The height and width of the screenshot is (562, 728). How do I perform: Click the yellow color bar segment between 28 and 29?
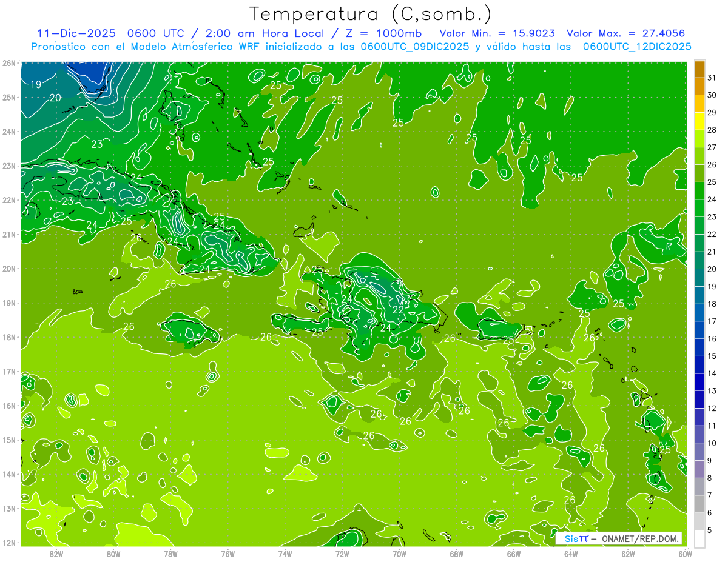coord(699,121)
